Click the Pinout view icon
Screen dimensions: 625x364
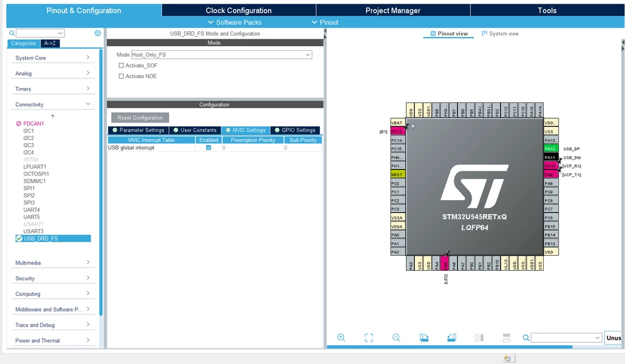pyautogui.click(x=433, y=34)
